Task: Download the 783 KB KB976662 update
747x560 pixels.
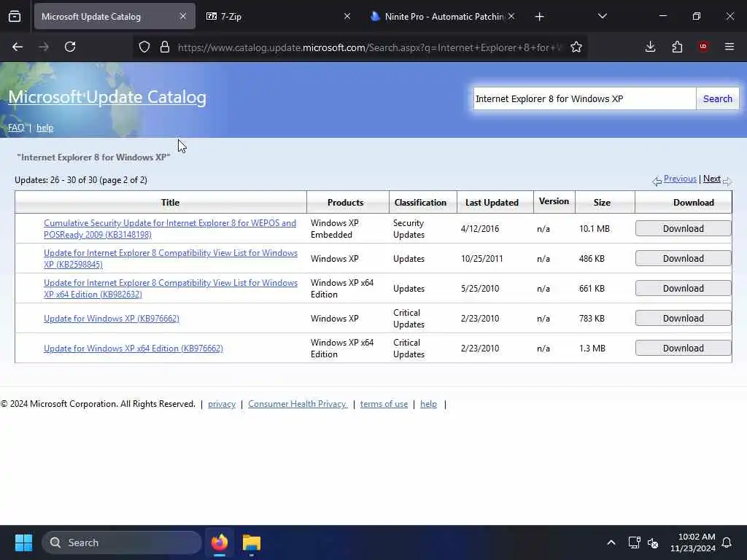Action: pyautogui.click(x=683, y=319)
